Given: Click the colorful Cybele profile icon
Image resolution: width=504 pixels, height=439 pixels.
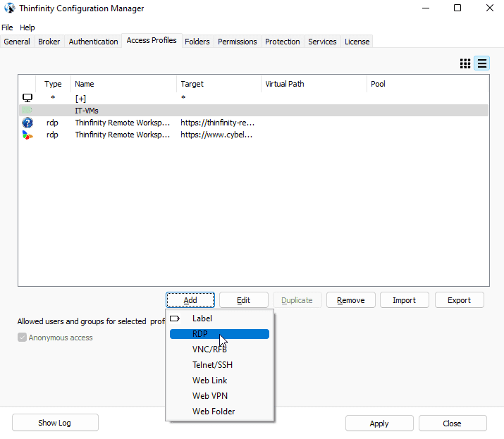Looking at the screenshot, I should pos(27,135).
